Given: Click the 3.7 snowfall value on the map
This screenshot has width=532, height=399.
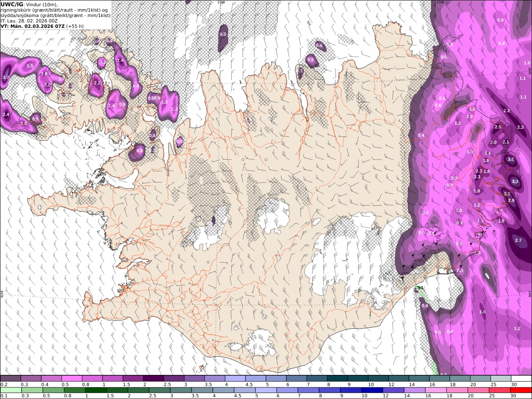Looking at the screenshot, I should (x=6, y=78).
